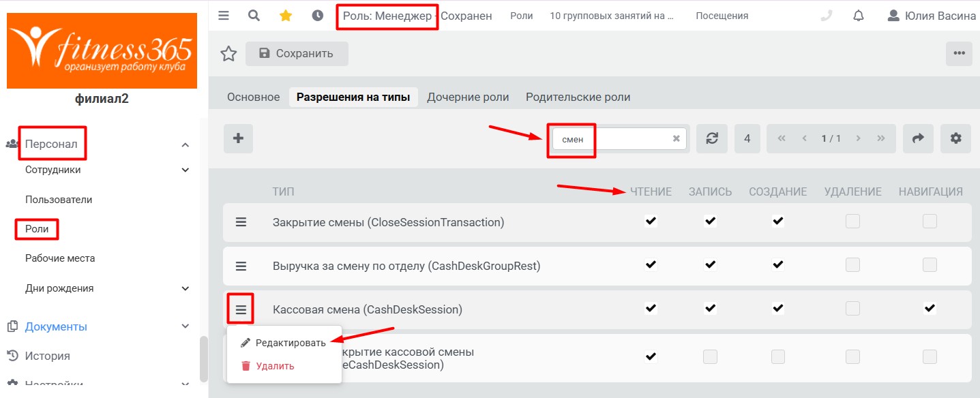The height and width of the screenshot is (398, 980).
Task: Toggle Навигация for Кассовая смена
Action: click(930, 309)
